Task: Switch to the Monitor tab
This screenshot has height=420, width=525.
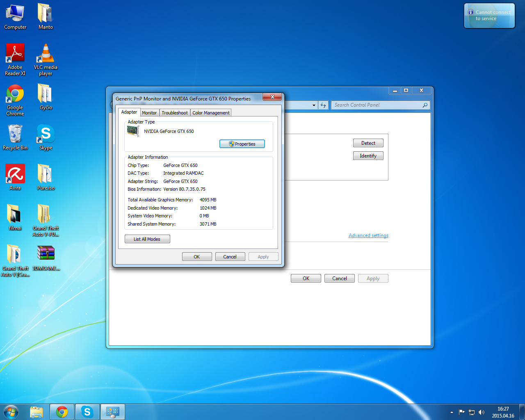Action: pos(149,113)
